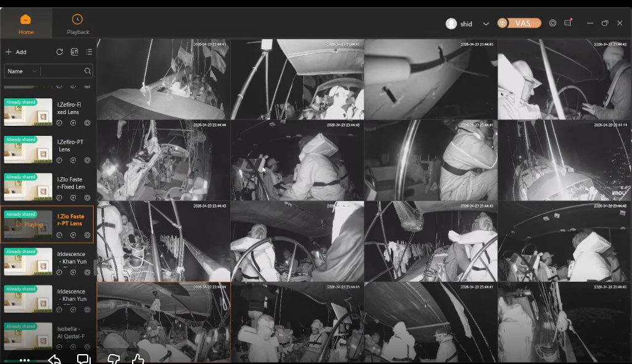The width and height of the screenshot is (632, 364).
Task: Open the Playback tab
Action: click(x=78, y=24)
